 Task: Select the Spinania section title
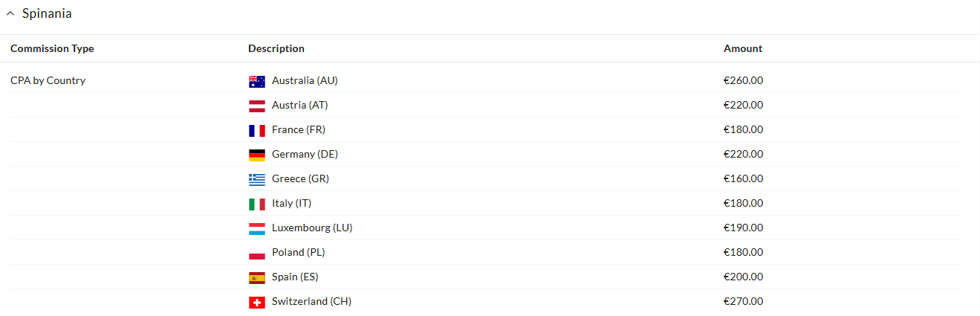click(47, 13)
